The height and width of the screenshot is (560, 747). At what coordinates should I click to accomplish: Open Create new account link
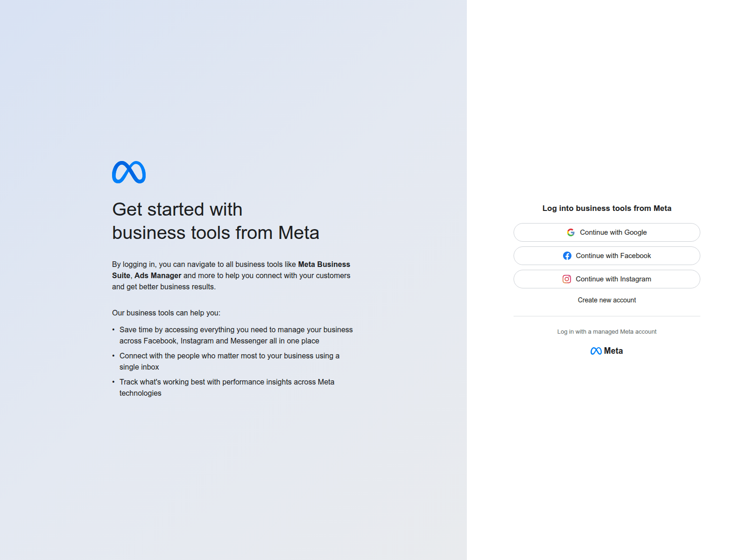(x=607, y=300)
